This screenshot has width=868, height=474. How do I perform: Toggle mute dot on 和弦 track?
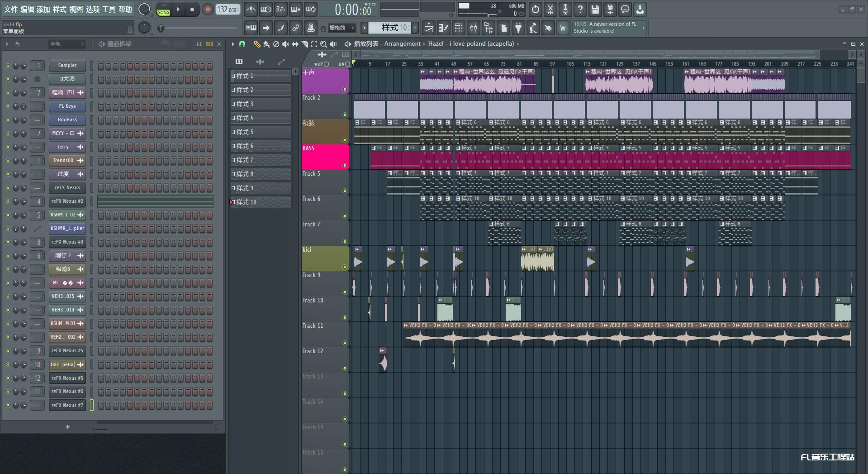click(x=345, y=140)
